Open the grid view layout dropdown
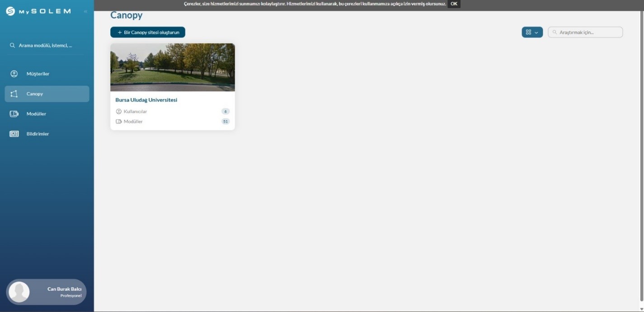The width and height of the screenshot is (644, 312). (532, 33)
